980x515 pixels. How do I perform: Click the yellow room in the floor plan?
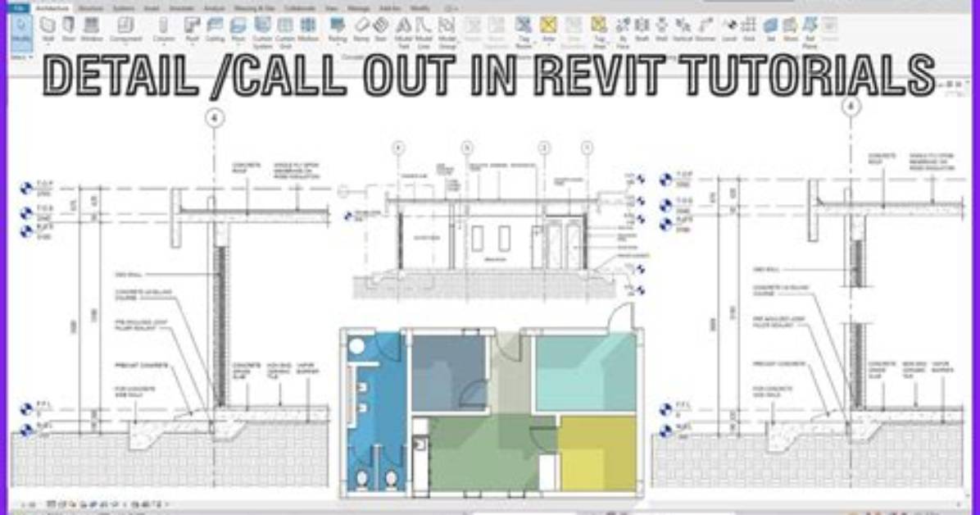click(x=598, y=452)
